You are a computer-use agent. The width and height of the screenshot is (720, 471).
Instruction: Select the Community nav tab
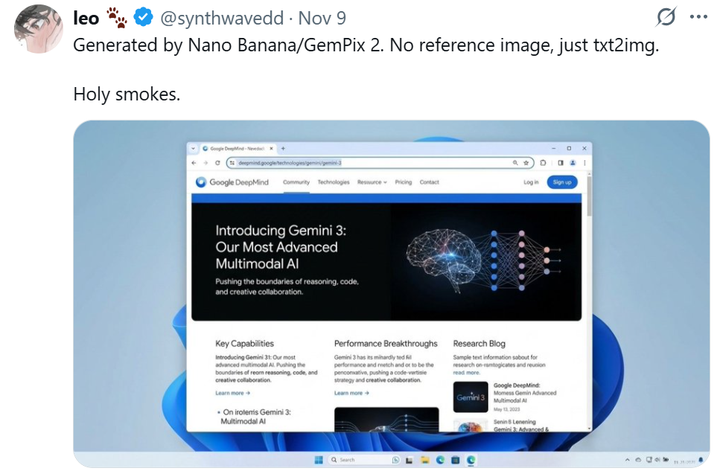point(296,182)
